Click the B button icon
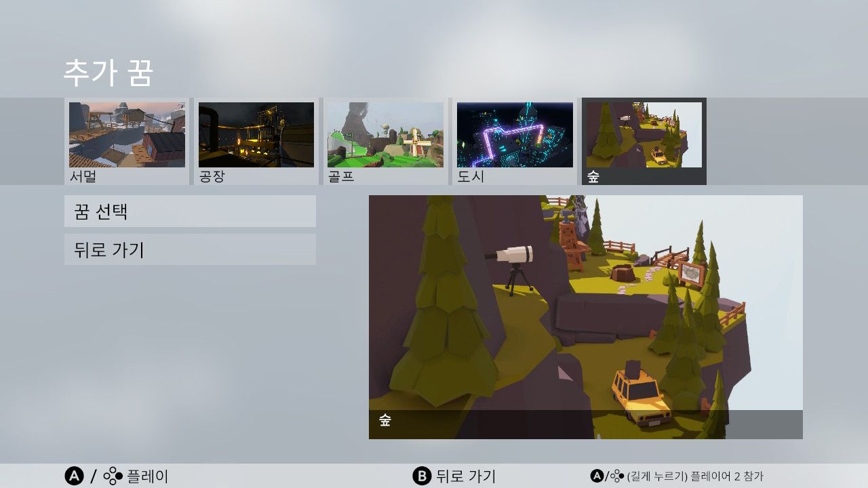The image size is (868, 488). 422,476
